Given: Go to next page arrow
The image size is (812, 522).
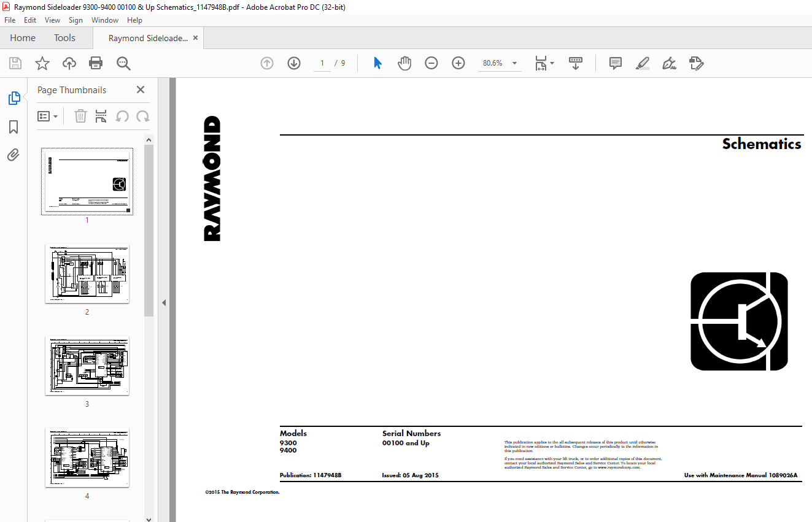Looking at the screenshot, I should pos(294,63).
